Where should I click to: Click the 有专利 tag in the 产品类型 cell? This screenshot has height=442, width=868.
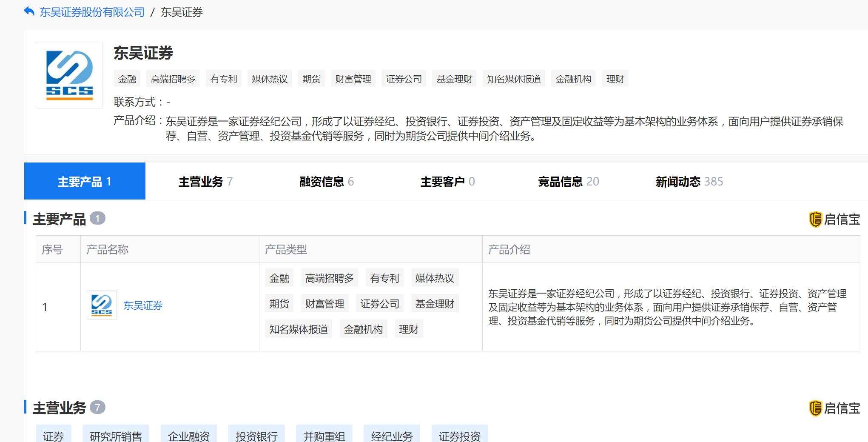tap(384, 278)
